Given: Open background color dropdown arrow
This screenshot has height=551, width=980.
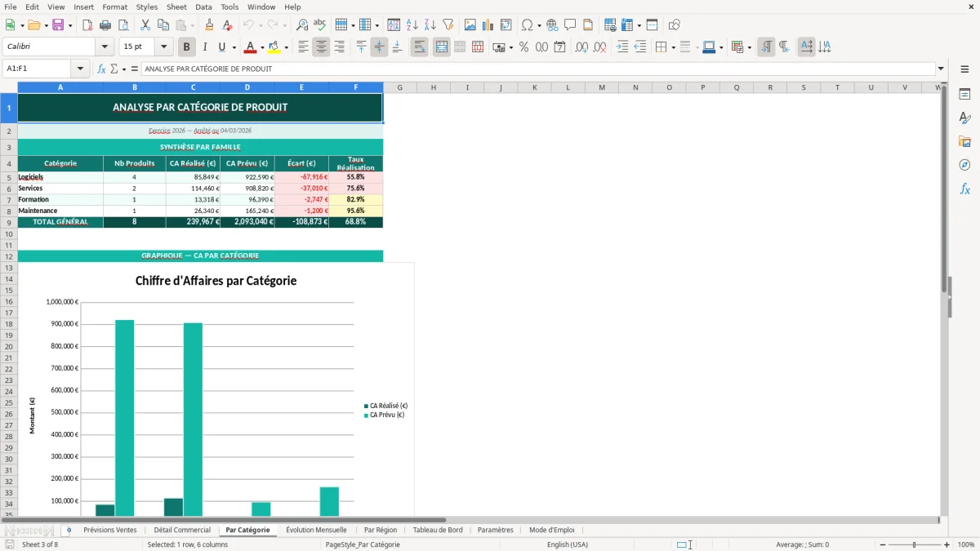Looking at the screenshot, I should click(x=286, y=47).
